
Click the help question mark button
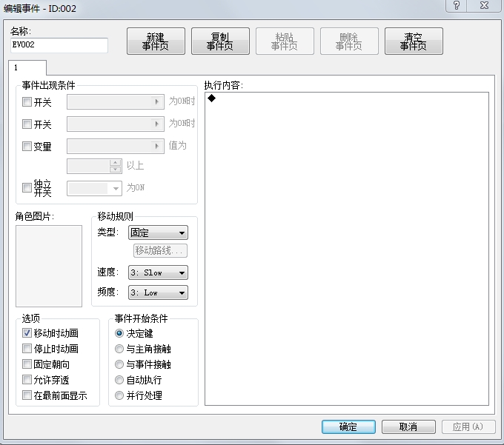[x=456, y=5]
